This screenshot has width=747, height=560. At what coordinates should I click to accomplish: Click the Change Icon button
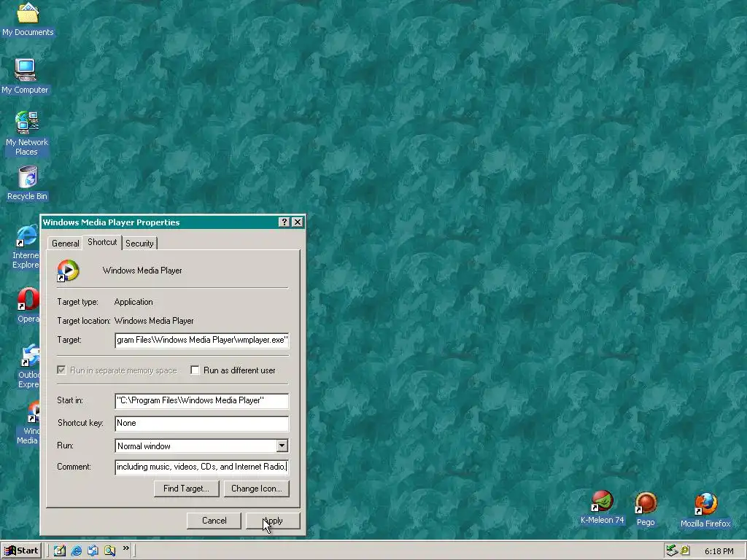click(x=256, y=489)
